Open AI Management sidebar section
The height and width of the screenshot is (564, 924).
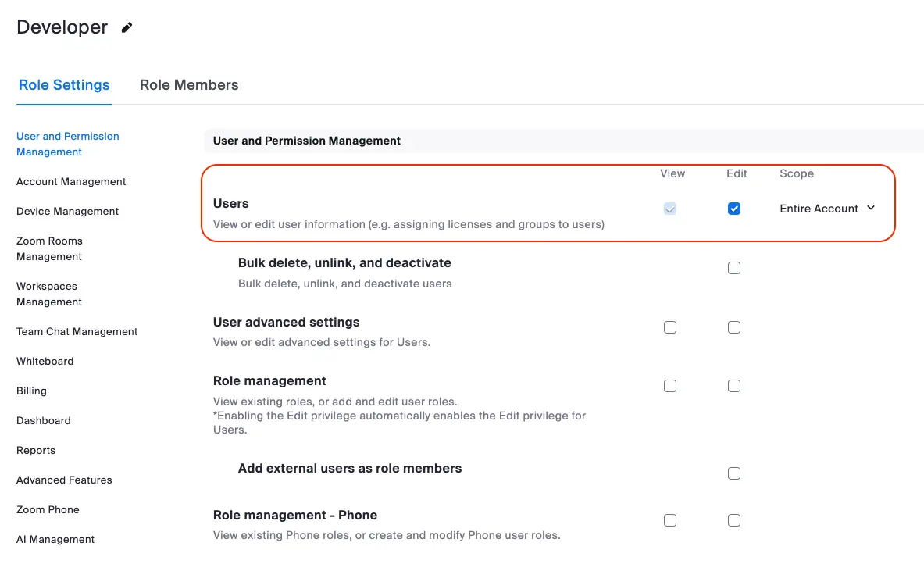coord(55,539)
